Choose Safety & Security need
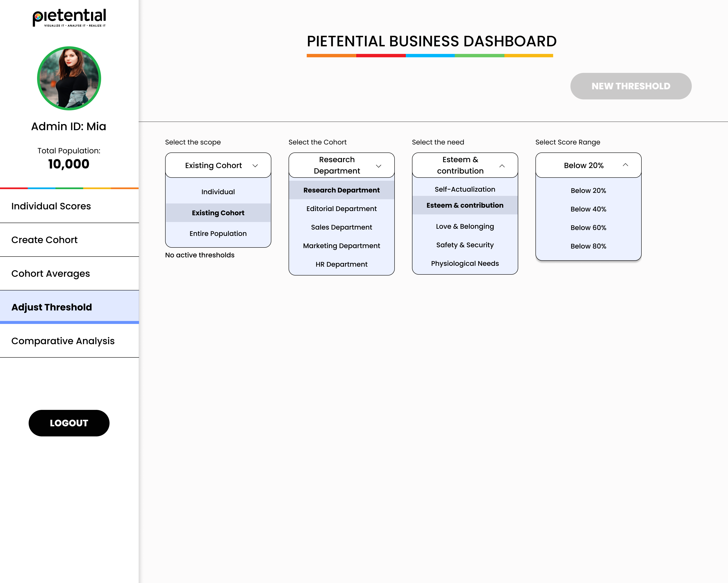This screenshot has height=583, width=728. tap(465, 245)
